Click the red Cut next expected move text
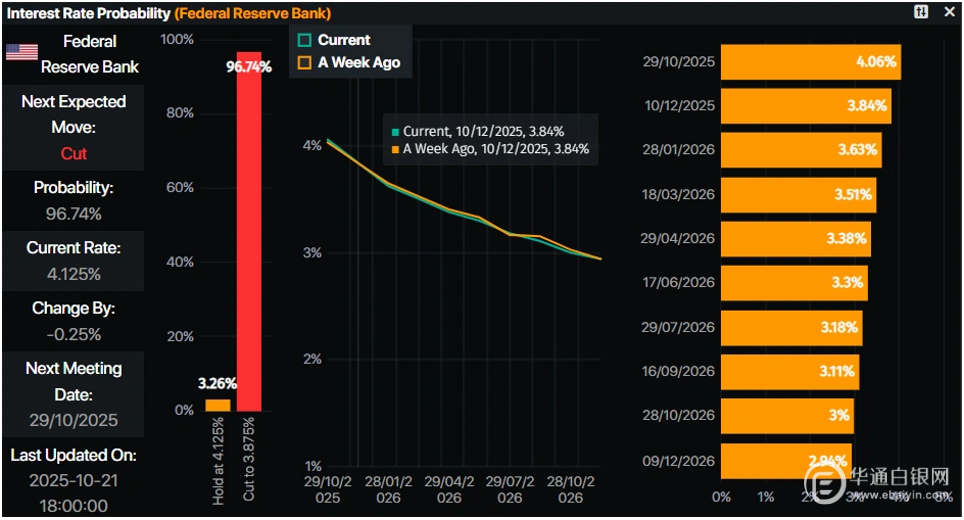Screen dimensions: 964x520 click(x=73, y=154)
